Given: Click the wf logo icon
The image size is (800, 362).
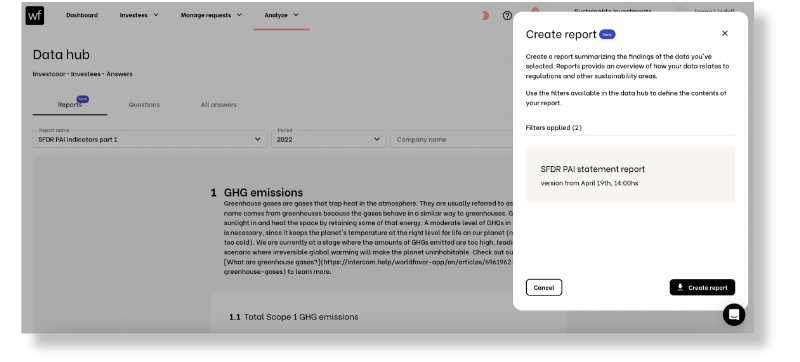Looking at the screenshot, I should point(35,16).
